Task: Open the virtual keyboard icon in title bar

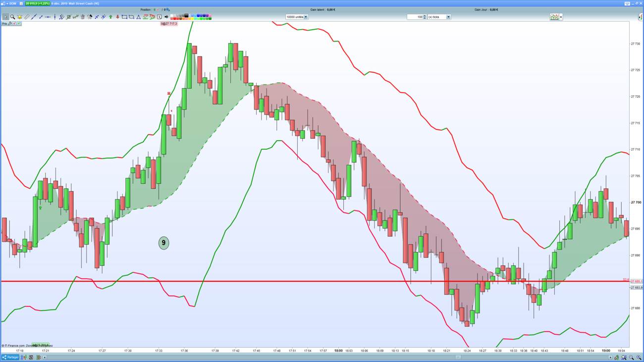Action: click(x=627, y=3)
